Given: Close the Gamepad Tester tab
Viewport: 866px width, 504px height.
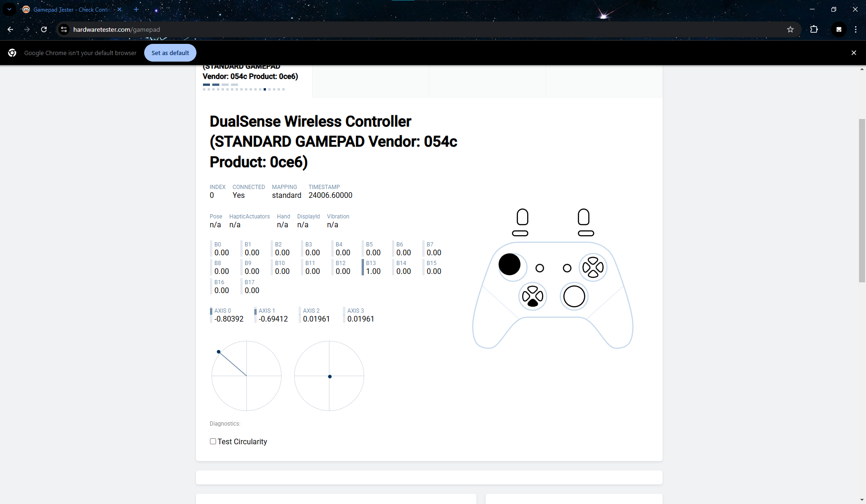Looking at the screenshot, I should click(119, 9).
